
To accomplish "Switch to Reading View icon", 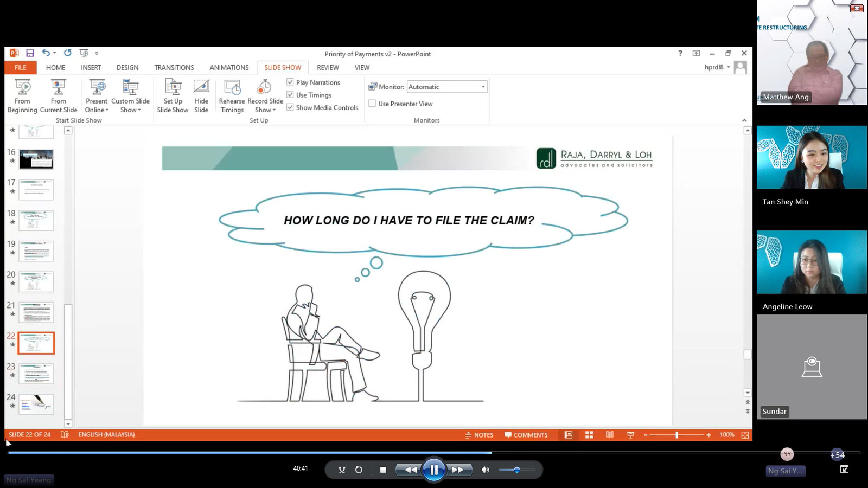I will click(610, 435).
